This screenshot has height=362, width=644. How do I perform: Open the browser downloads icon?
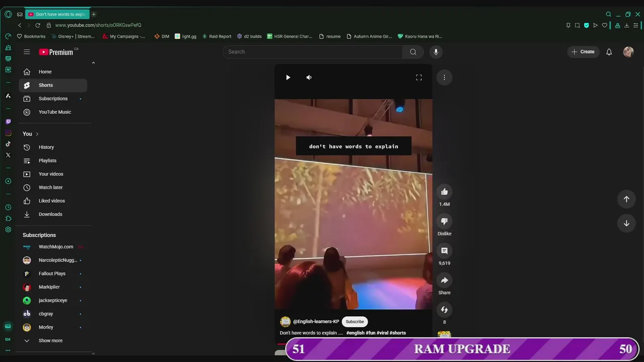point(626,25)
